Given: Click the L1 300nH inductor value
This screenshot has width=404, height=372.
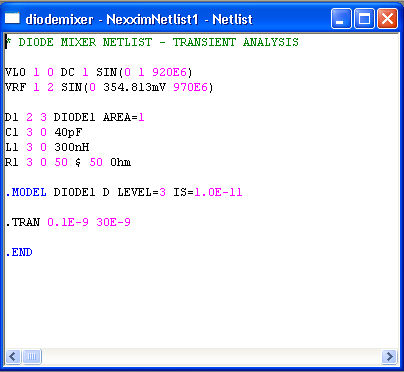Looking at the screenshot, I should (x=72, y=147).
